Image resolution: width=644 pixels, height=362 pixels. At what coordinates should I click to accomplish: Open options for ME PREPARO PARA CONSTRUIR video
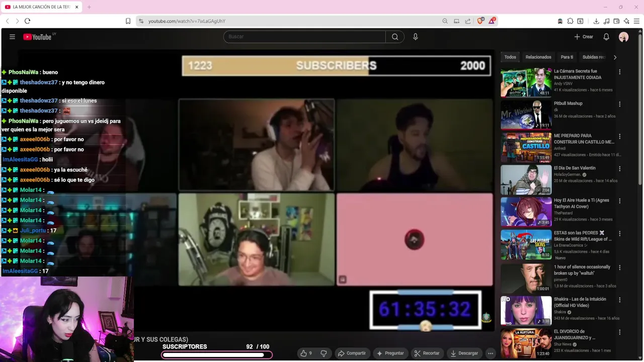(620, 136)
